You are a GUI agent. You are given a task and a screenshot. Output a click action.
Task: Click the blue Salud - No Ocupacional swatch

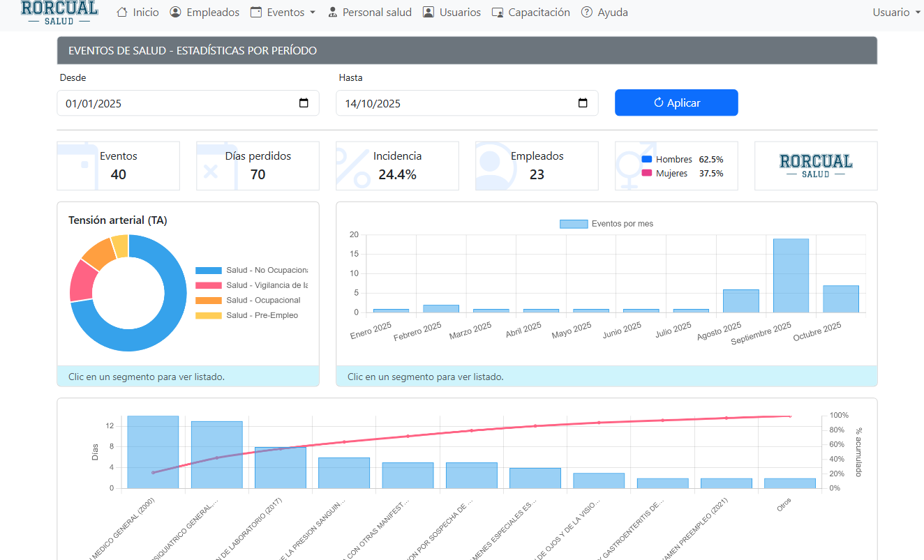[x=209, y=271]
